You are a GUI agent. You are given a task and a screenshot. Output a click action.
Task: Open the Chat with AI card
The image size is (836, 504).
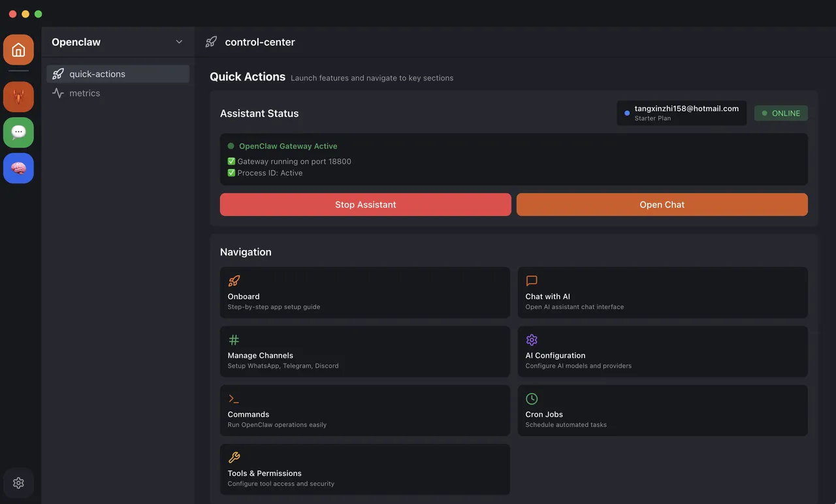[x=662, y=292]
